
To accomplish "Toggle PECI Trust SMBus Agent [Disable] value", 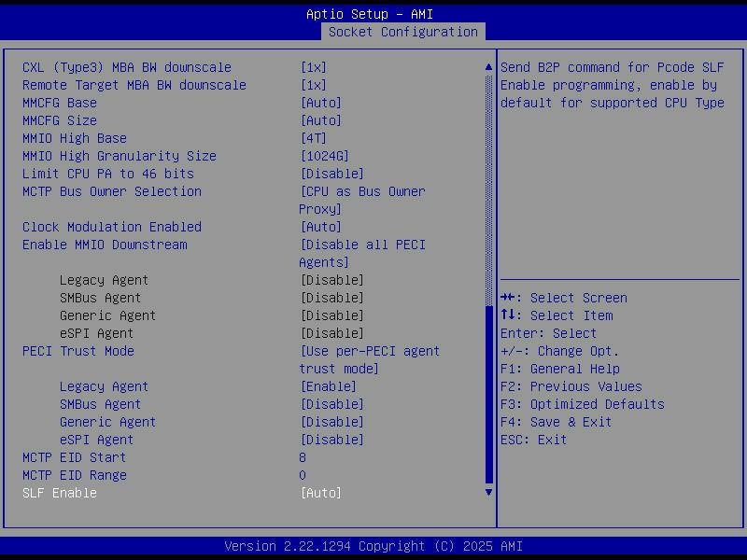I will click(x=332, y=404).
